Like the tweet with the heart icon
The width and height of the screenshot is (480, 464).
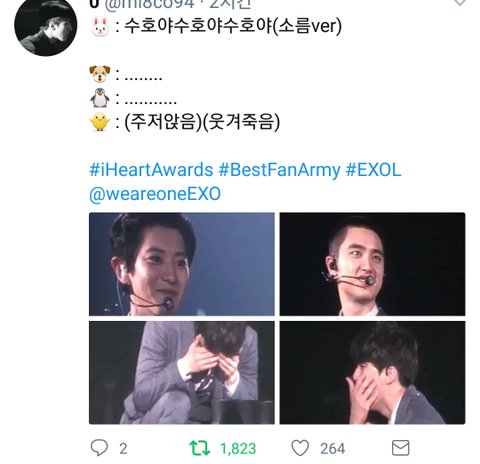(300, 448)
